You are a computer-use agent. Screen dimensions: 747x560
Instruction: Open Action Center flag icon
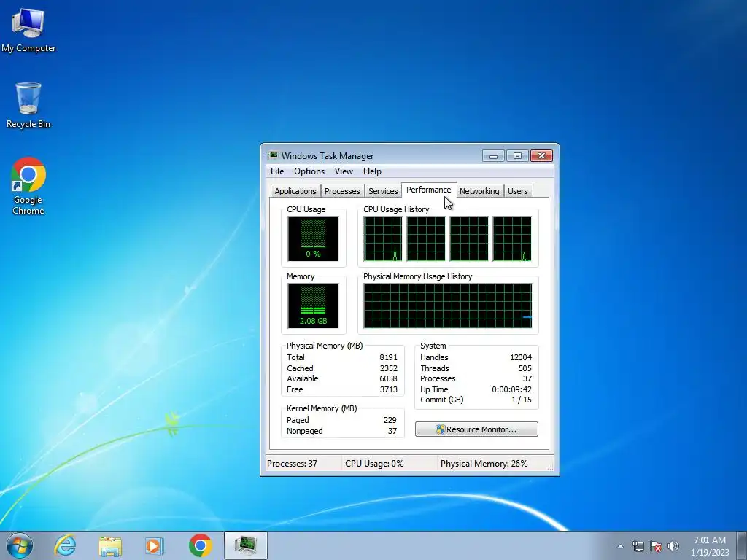point(656,546)
